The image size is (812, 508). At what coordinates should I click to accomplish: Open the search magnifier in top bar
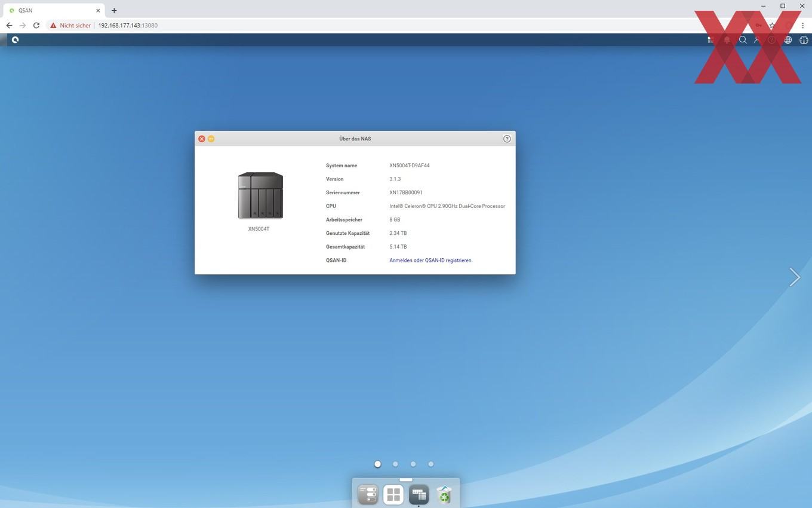pyautogui.click(x=743, y=40)
